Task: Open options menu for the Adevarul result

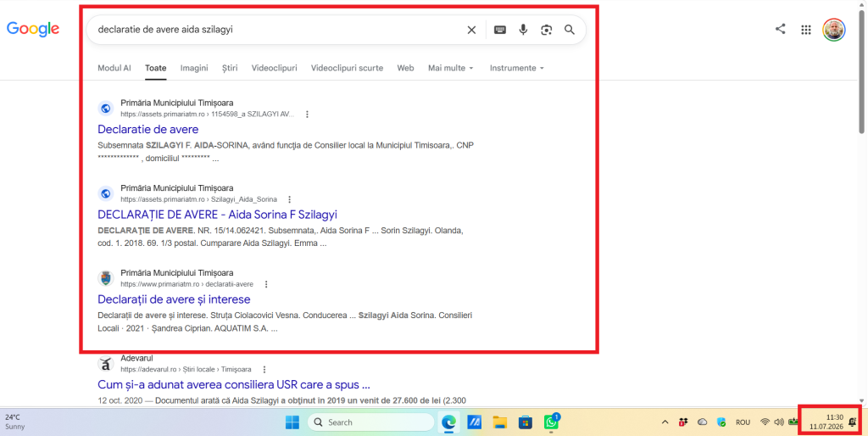Action: pos(264,369)
